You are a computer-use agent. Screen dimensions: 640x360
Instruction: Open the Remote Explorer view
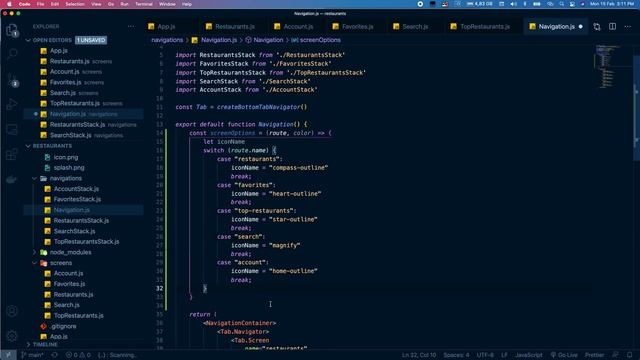click(x=12, y=130)
